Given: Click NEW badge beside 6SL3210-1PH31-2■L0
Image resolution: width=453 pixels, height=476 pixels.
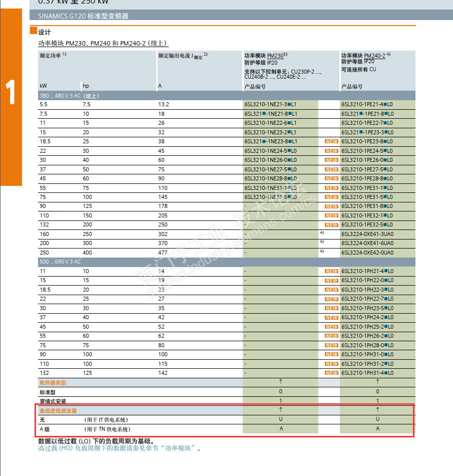Looking at the screenshot, I should pos(331,364).
